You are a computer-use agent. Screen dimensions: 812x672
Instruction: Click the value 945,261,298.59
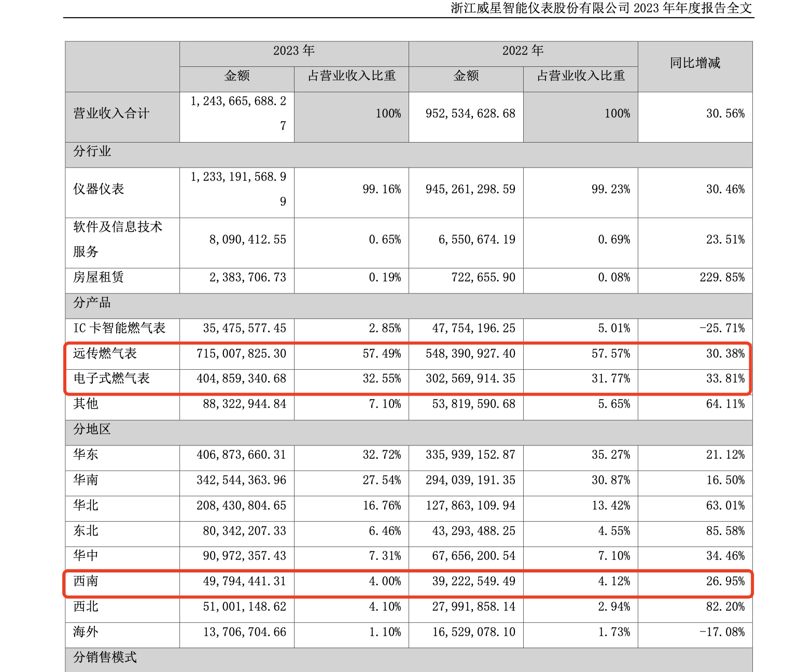pos(470,189)
